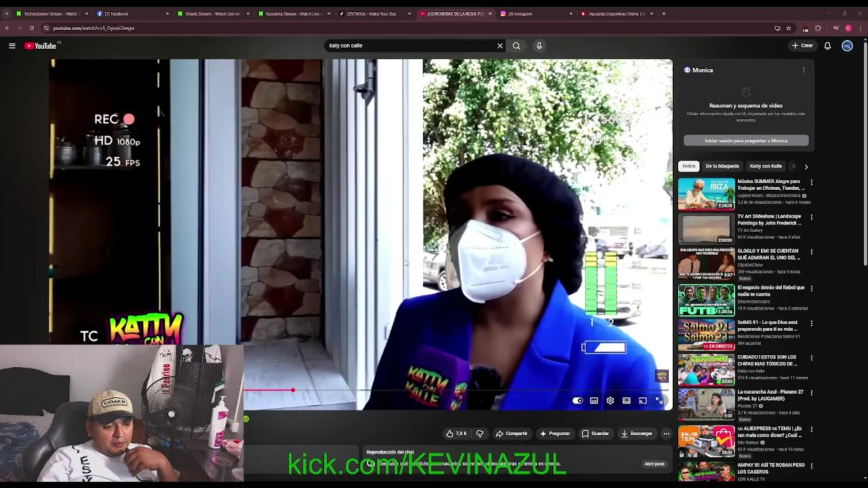Click channel name 'ClipsDelChow'

pyautogui.click(x=749, y=265)
